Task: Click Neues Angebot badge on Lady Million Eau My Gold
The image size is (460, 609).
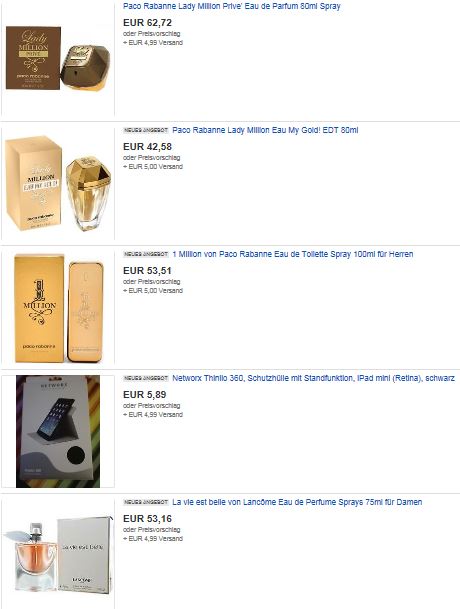Action: point(146,130)
